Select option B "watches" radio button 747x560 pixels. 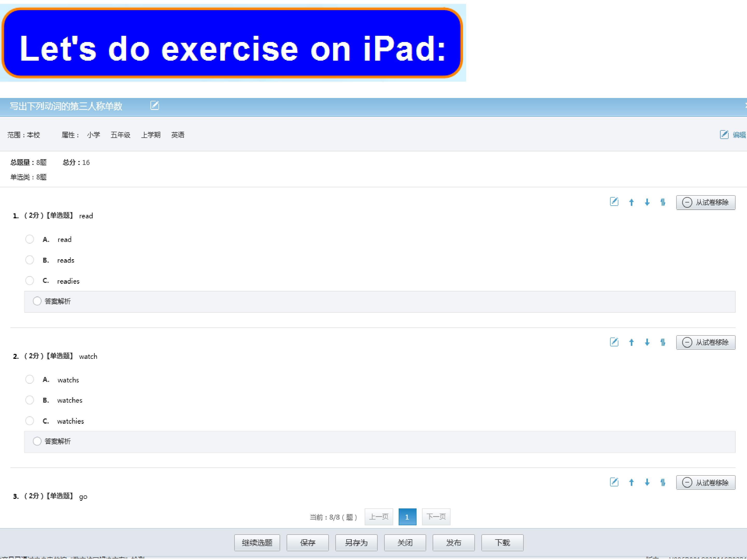coord(30,400)
